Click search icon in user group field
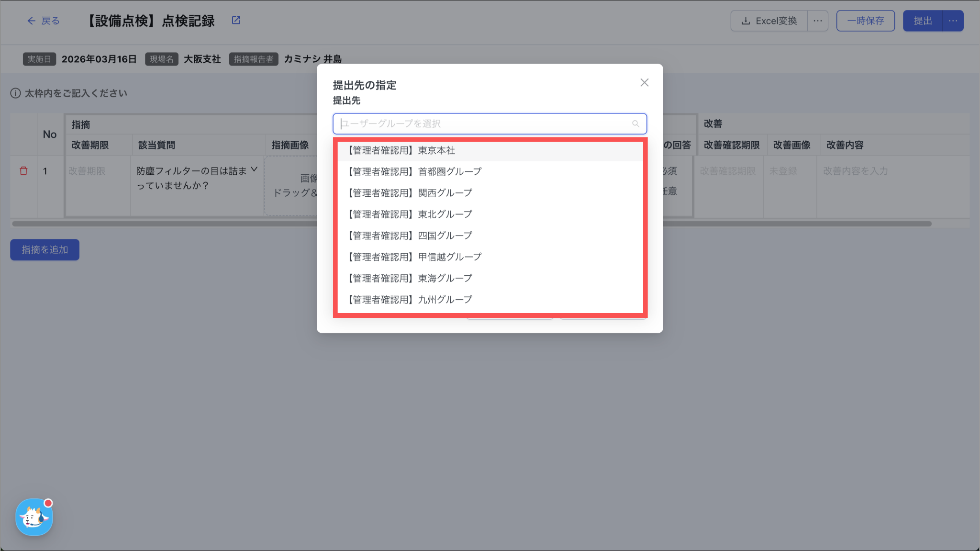Viewport: 980px width, 551px height. click(x=635, y=124)
